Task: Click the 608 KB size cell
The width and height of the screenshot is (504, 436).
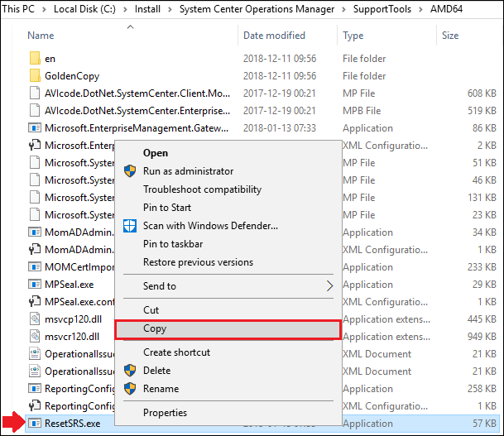Action: [482, 93]
